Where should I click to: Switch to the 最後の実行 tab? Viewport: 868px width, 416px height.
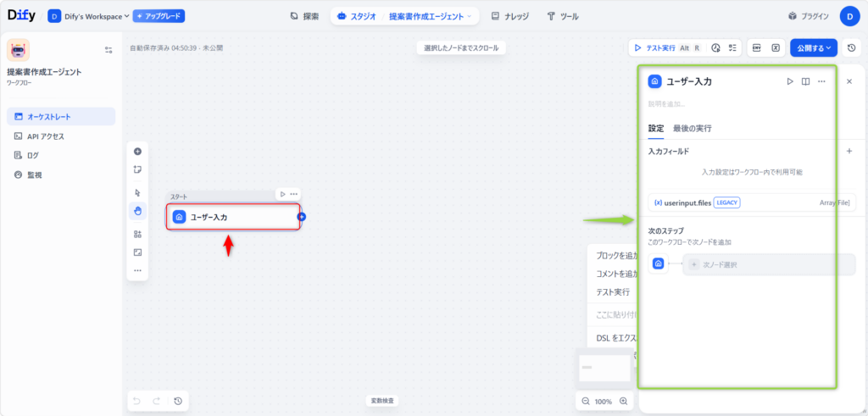(692, 129)
